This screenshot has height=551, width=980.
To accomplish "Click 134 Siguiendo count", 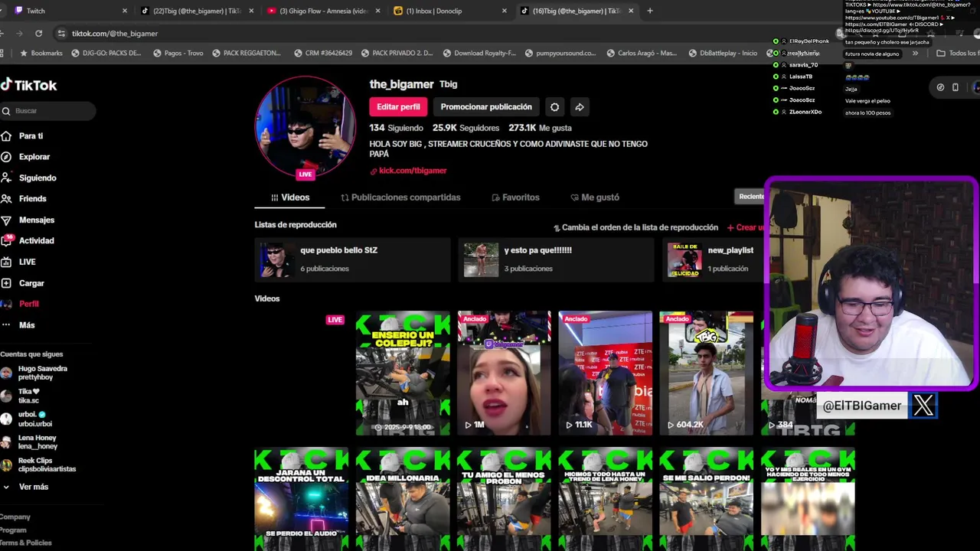I will pos(396,128).
